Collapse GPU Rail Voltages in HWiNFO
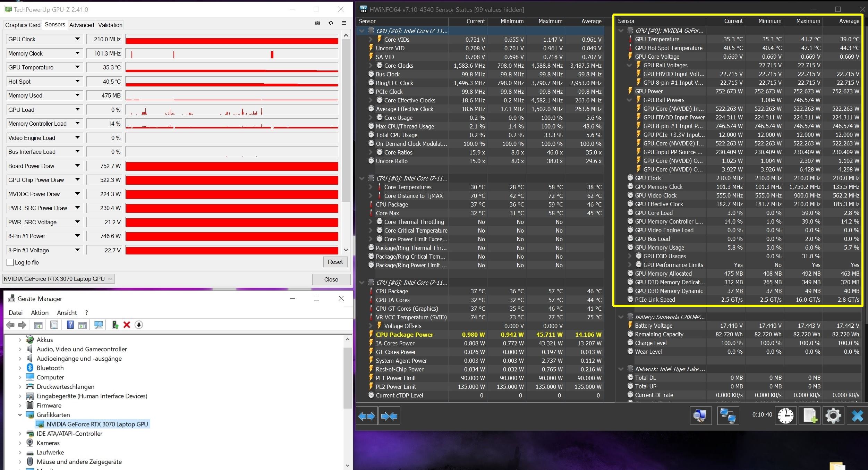The width and height of the screenshot is (868, 470). point(629,65)
